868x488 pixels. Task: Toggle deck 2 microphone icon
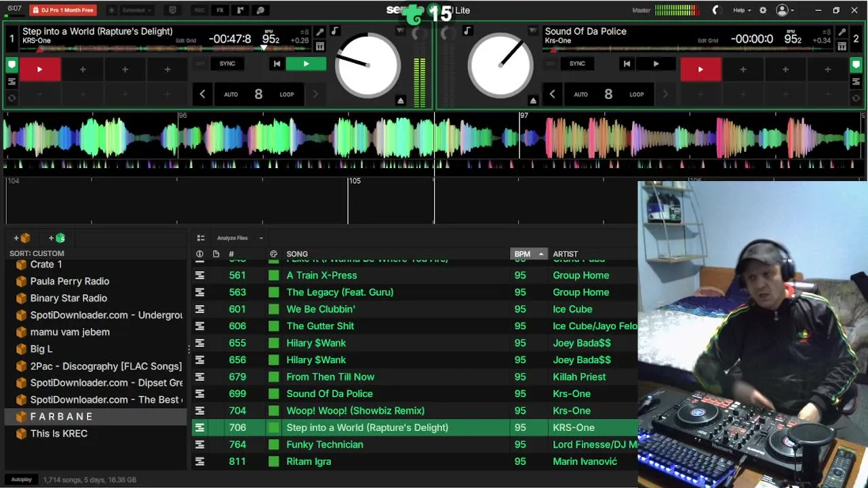[x=842, y=32]
